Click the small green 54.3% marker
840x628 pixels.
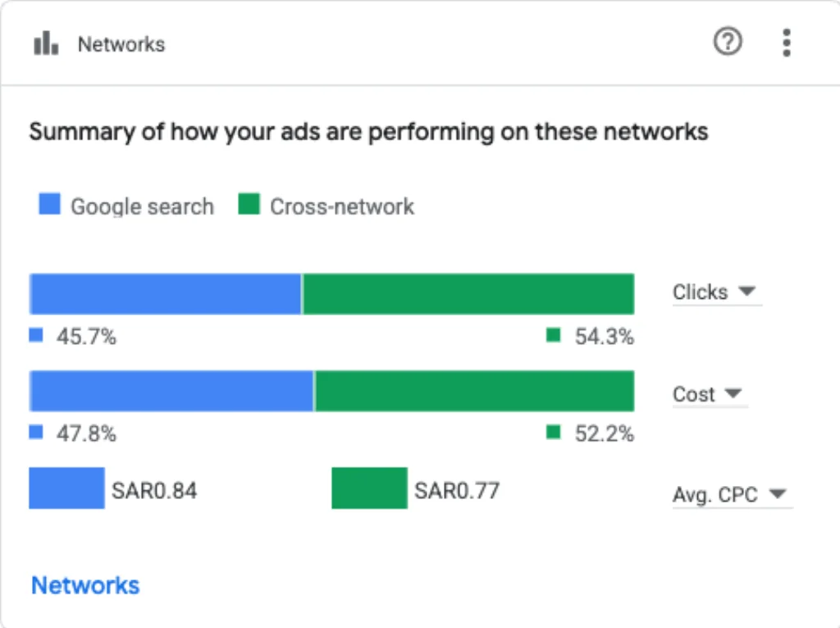tap(554, 335)
